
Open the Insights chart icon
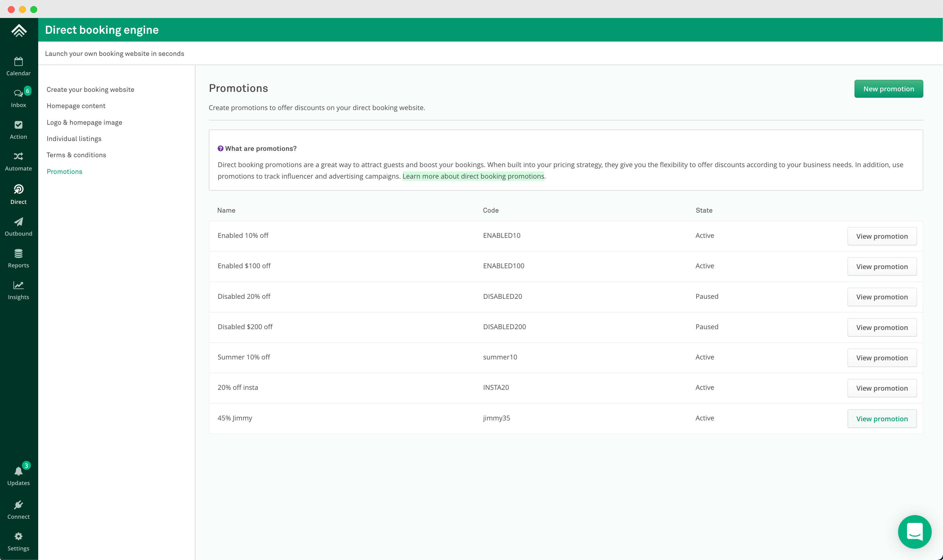[x=18, y=290]
